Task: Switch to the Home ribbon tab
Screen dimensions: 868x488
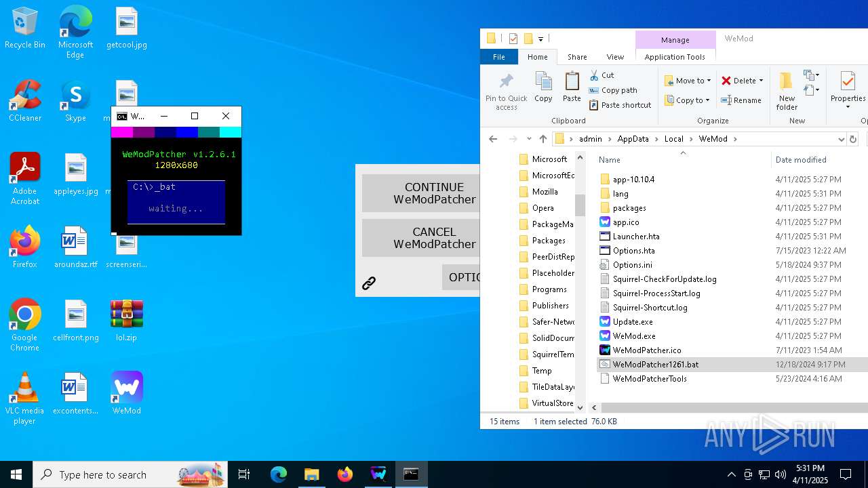Action: pos(538,57)
